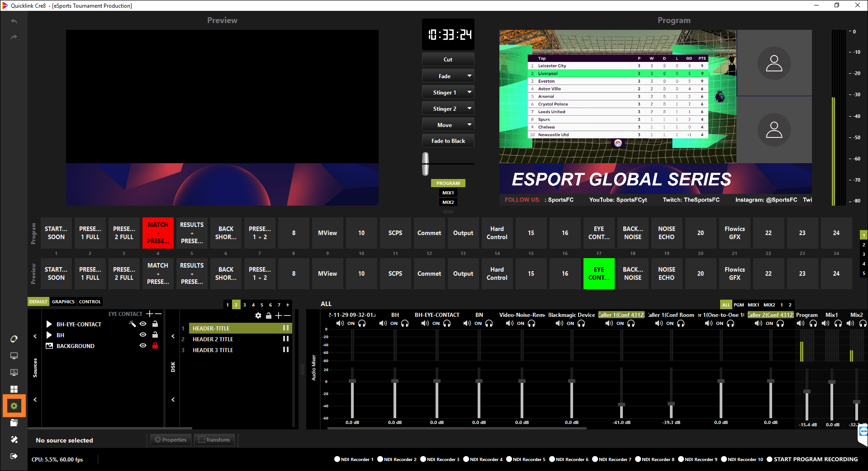This screenshot has width=868, height=471.
Task: Click the Program preview thumbnail
Action: click(655, 118)
